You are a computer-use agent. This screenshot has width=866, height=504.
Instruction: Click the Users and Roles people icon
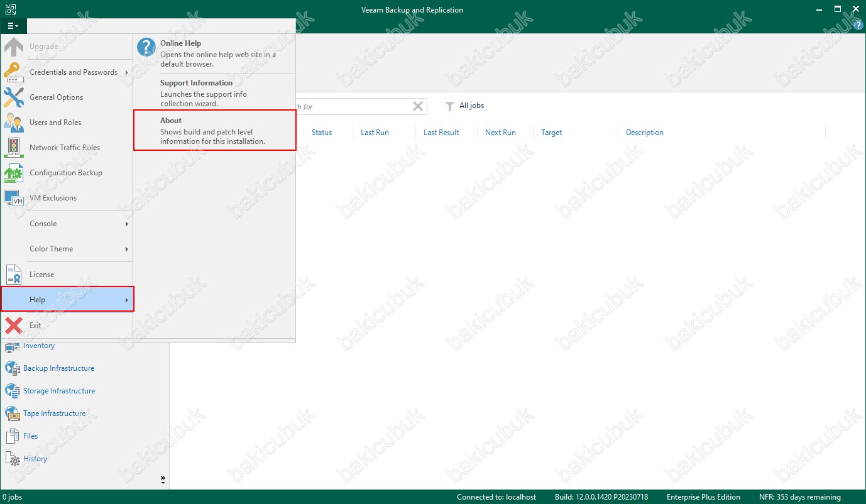(14, 123)
